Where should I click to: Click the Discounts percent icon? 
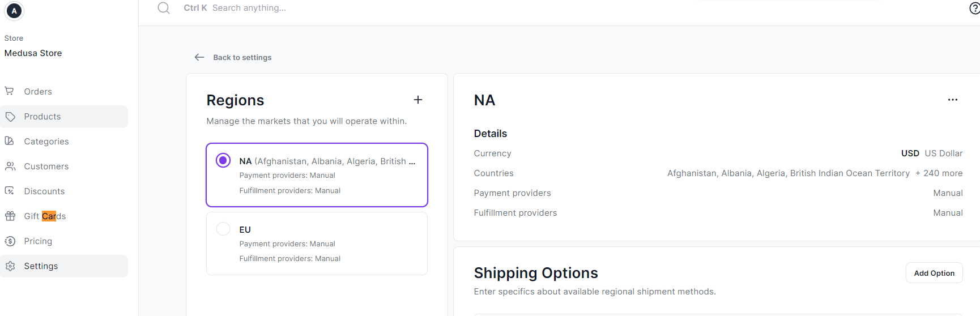(x=10, y=191)
